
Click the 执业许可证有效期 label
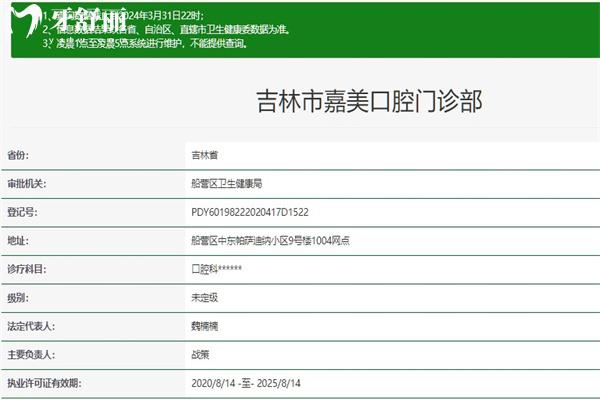tap(44, 383)
